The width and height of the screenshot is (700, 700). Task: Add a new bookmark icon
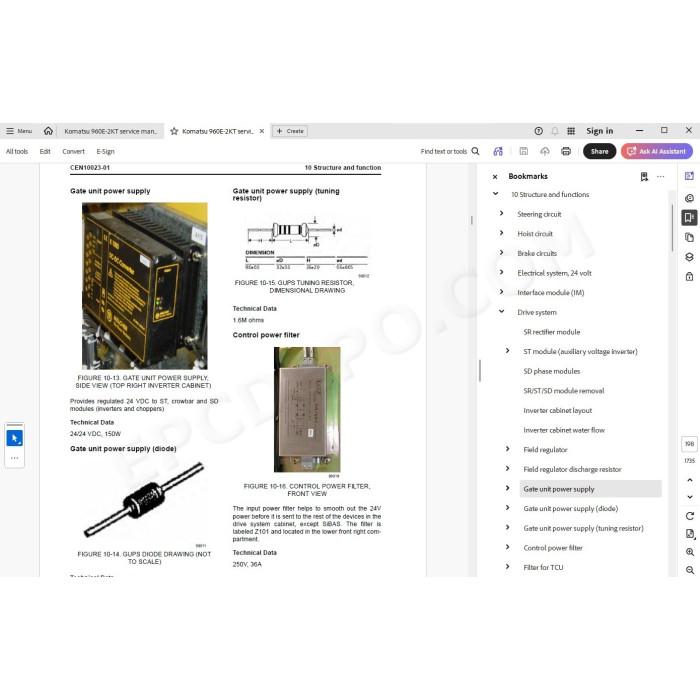pyautogui.click(x=644, y=177)
